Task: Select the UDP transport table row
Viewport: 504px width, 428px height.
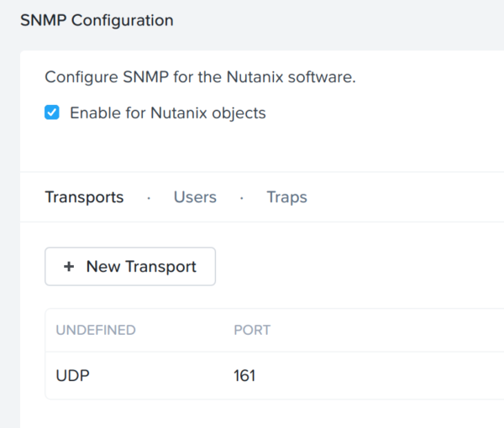Action: (x=275, y=375)
